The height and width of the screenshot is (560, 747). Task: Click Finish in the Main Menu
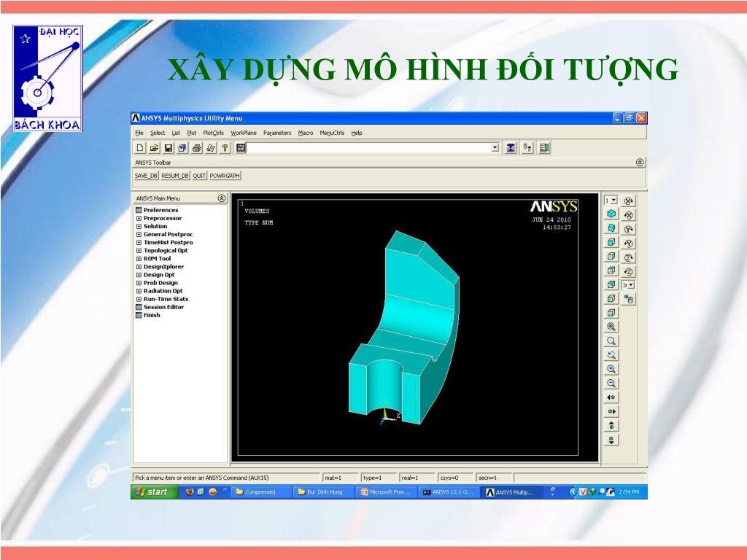coord(152,315)
